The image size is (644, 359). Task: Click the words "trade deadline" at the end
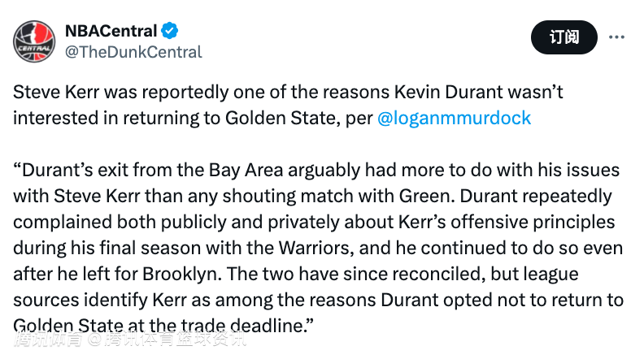point(244,326)
